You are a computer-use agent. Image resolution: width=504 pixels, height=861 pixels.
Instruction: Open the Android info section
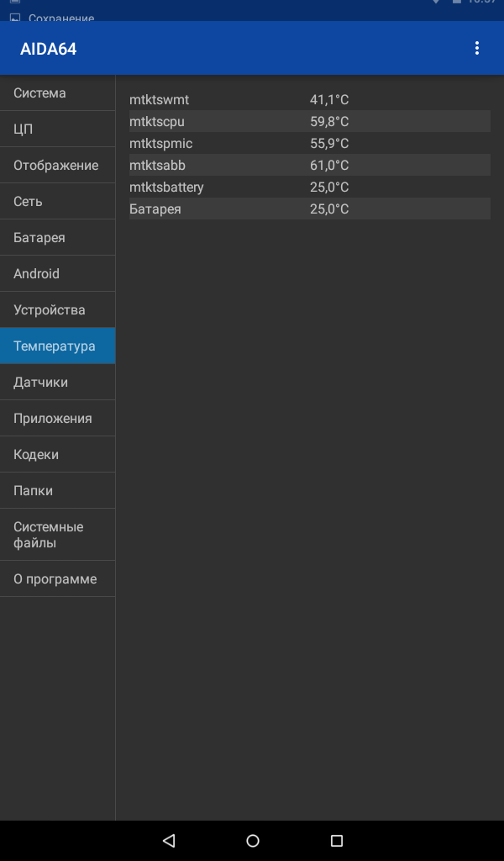[x=58, y=273]
